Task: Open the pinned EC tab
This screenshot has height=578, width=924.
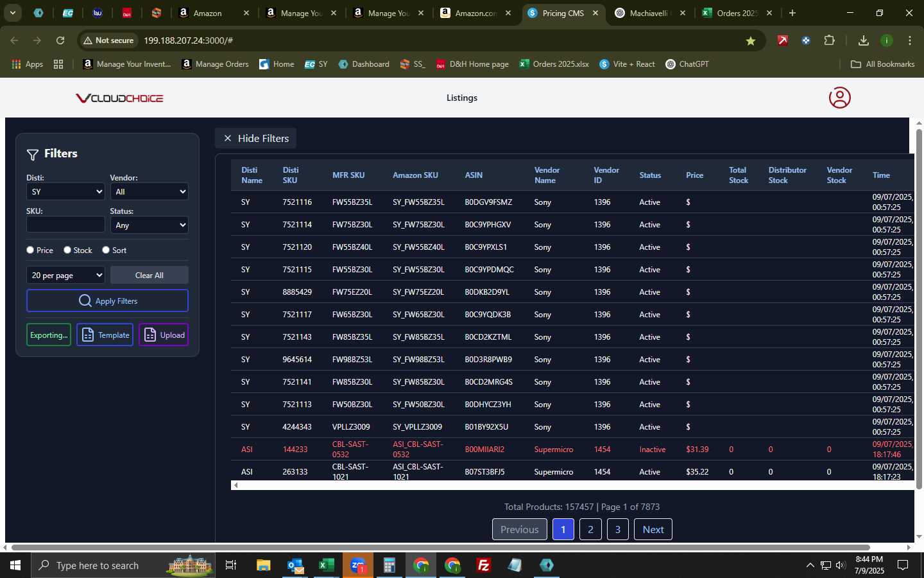Action: [x=67, y=13]
